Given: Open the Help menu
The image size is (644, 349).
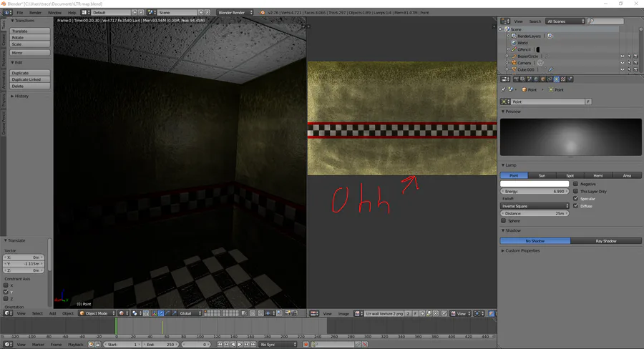Looking at the screenshot, I should (72, 13).
